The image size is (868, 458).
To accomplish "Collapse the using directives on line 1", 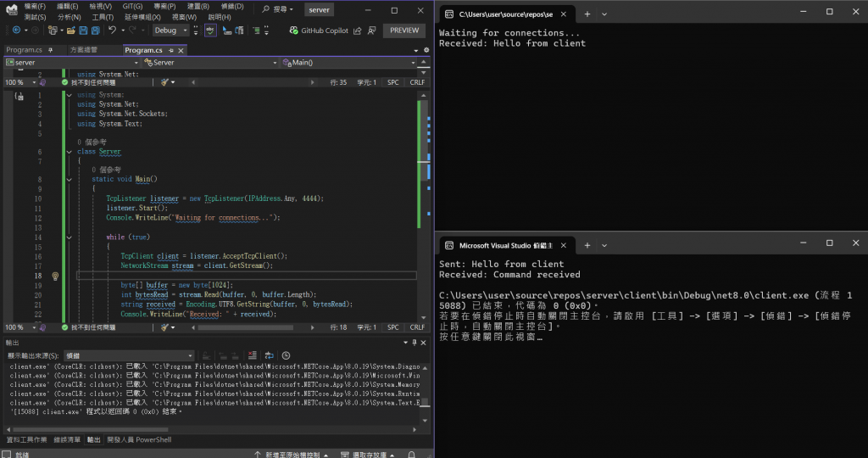I will [x=70, y=95].
